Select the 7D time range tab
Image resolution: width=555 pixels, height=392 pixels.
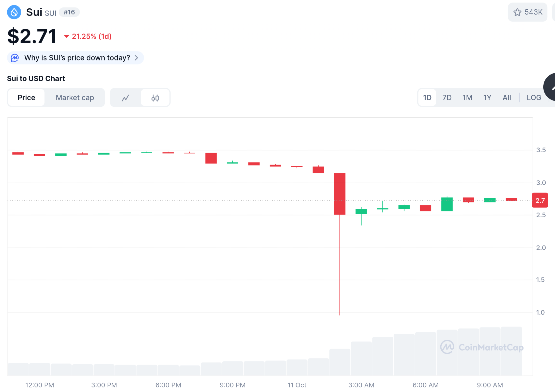(447, 98)
